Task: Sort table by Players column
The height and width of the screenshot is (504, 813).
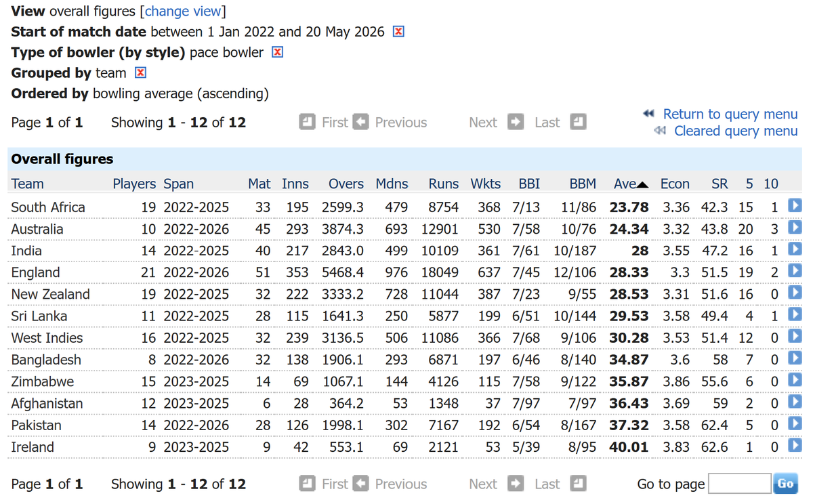Action: tap(134, 184)
